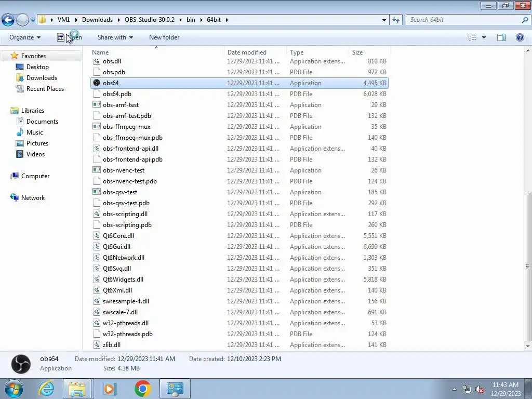The image size is (532, 399).
Task: Select the obs-qsv-test application icon
Action: 96,192
